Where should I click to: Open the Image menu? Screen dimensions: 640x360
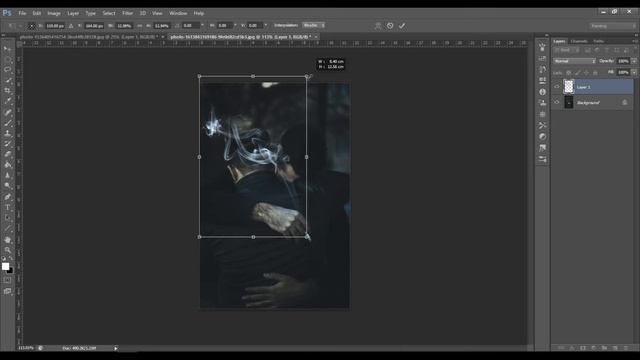(x=54, y=13)
